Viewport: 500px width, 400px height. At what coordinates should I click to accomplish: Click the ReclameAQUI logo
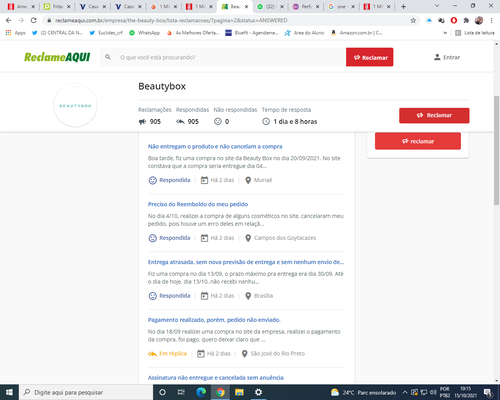[57, 57]
